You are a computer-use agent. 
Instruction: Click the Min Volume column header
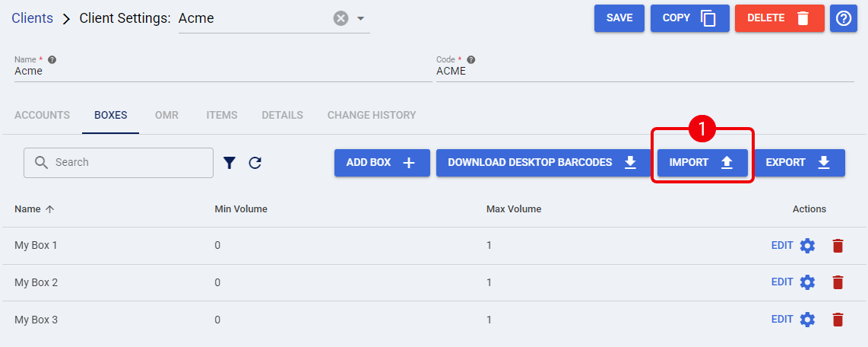click(241, 209)
